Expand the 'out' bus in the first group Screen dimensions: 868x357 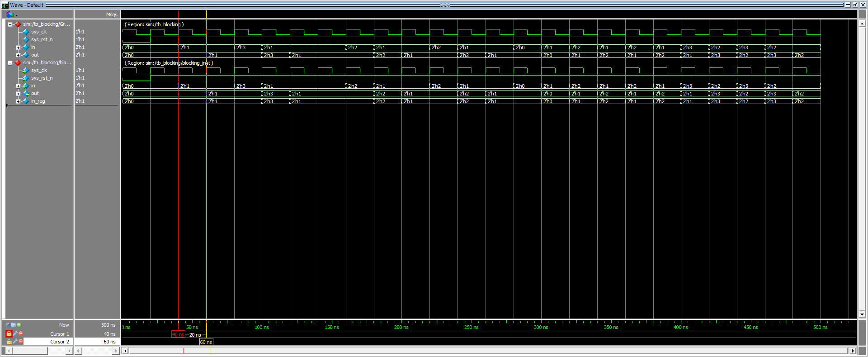click(x=18, y=55)
